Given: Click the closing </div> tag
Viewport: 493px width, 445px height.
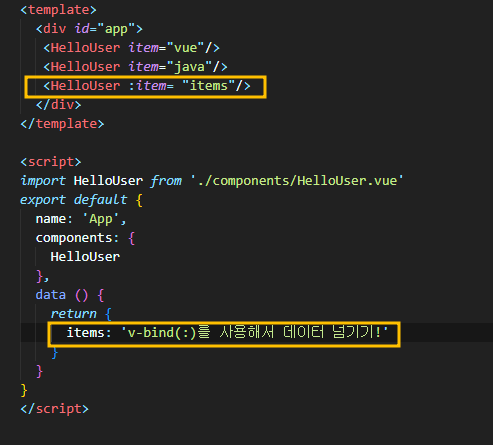Looking at the screenshot, I should tap(58, 105).
